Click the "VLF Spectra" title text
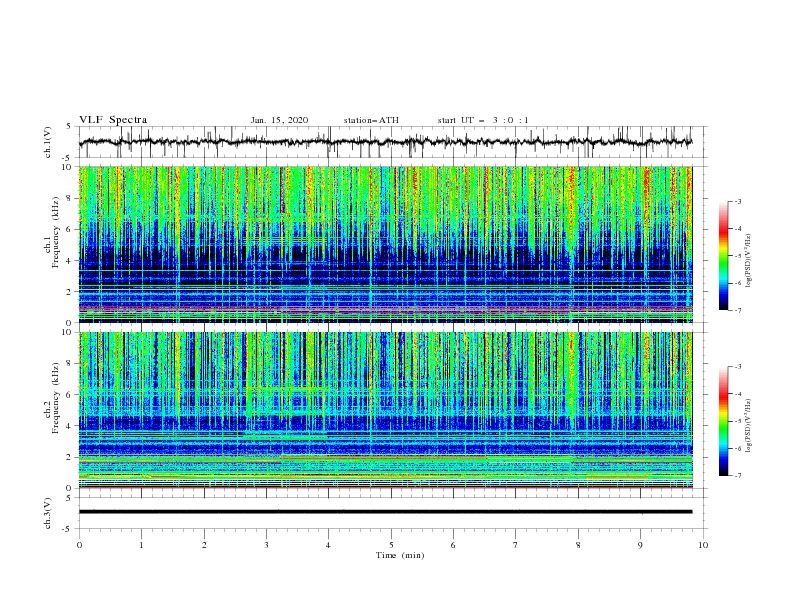The width and height of the screenshot is (792, 612). coord(113,120)
